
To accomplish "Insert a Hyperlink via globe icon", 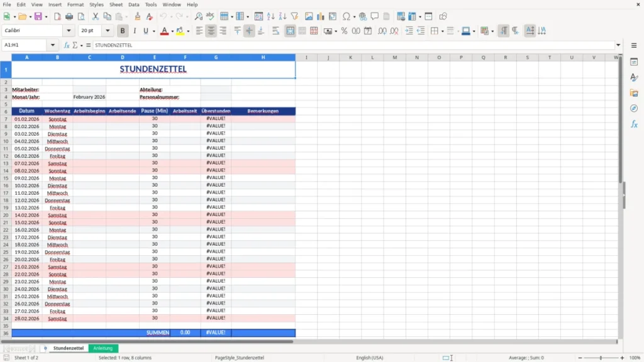I will (363, 16).
